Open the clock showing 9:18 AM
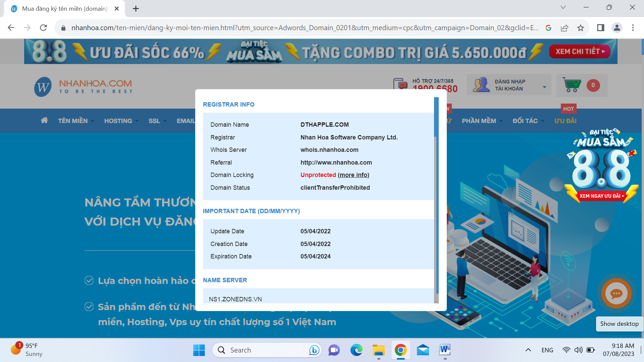Screen dimensions: 644x362 (x=619, y=350)
